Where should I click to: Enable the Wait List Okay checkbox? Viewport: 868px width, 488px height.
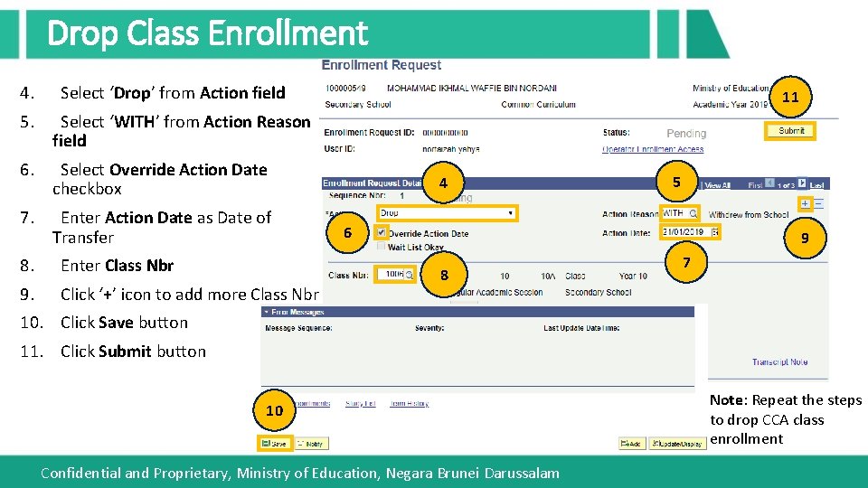click(381, 246)
